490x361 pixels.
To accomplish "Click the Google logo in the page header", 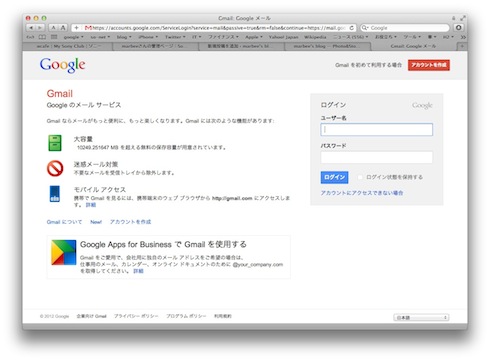I will click(62, 65).
